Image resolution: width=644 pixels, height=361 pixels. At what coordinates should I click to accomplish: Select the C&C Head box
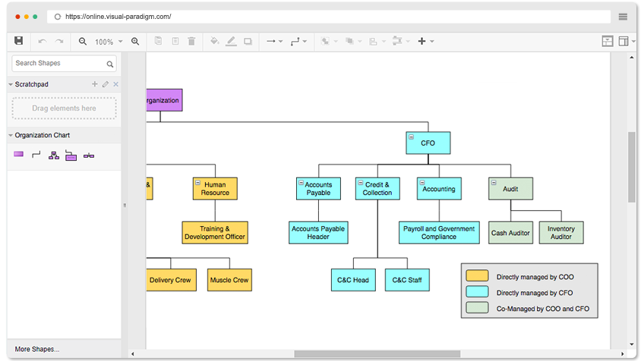353,280
